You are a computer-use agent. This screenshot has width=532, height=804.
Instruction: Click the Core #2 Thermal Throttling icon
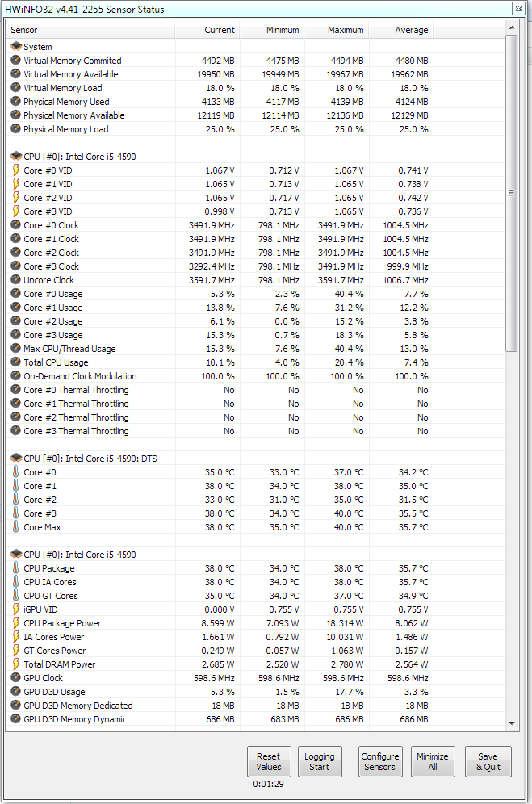(16, 417)
